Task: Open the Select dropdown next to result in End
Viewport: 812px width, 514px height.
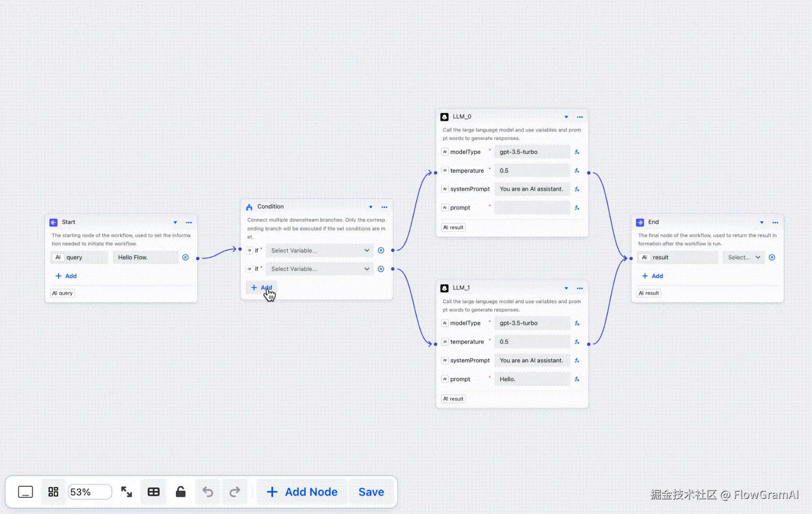Action: (743, 257)
